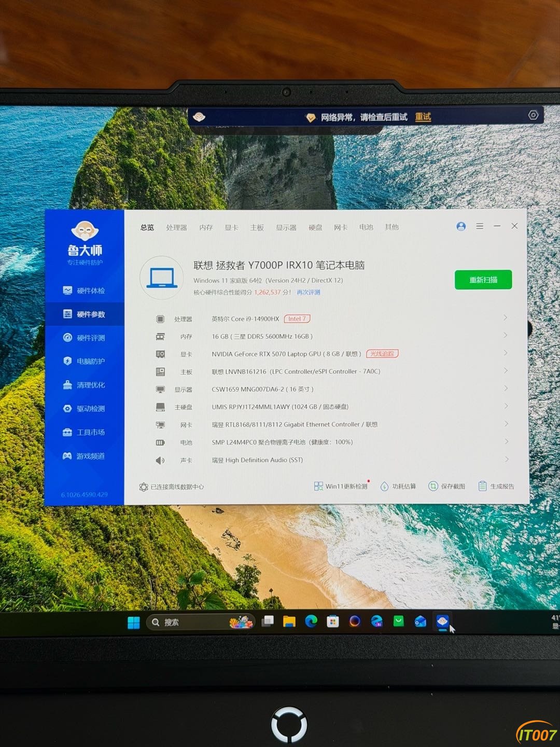
Task: Click settings hexagon in notification bar
Action: tap(533, 115)
